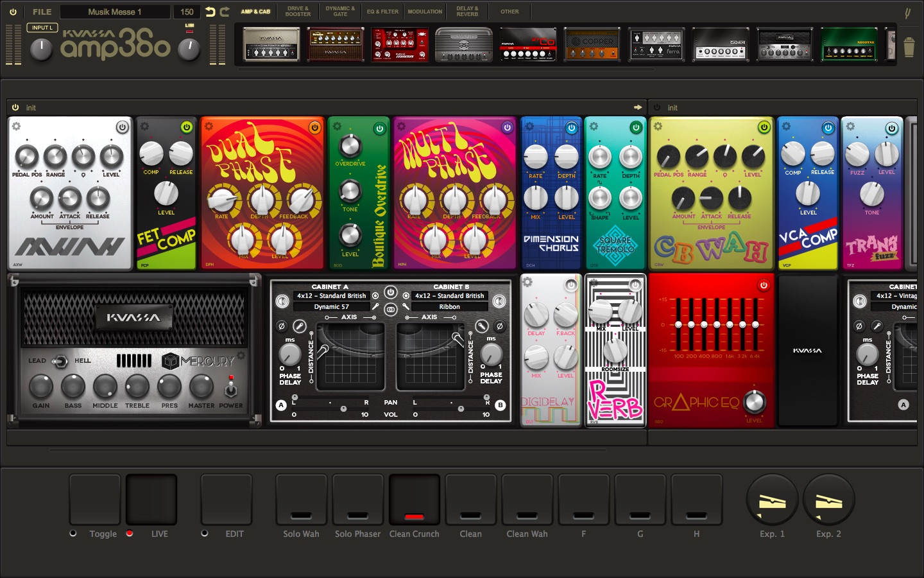This screenshot has height=578, width=924.
Task: Click the A channel badge on cabinet
Action: click(x=281, y=405)
